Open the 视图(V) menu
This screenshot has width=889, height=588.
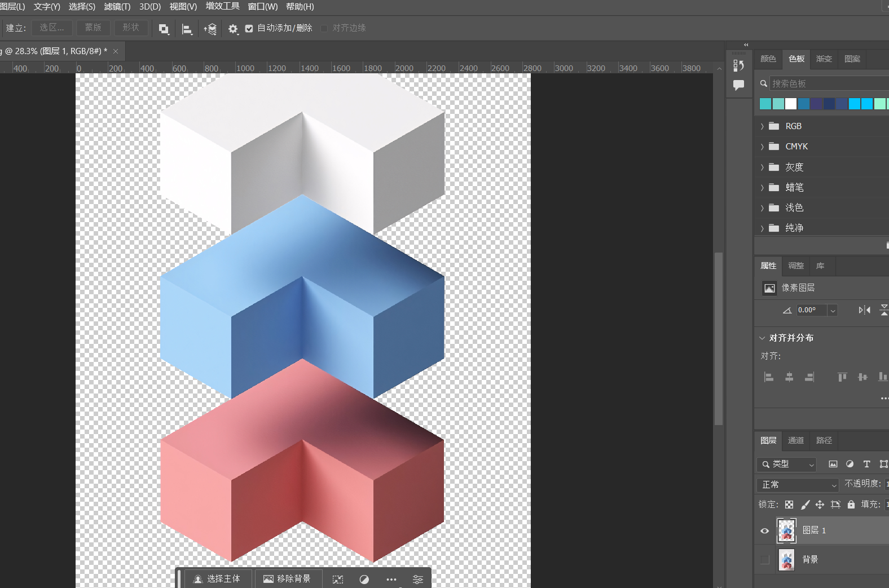click(183, 7)
